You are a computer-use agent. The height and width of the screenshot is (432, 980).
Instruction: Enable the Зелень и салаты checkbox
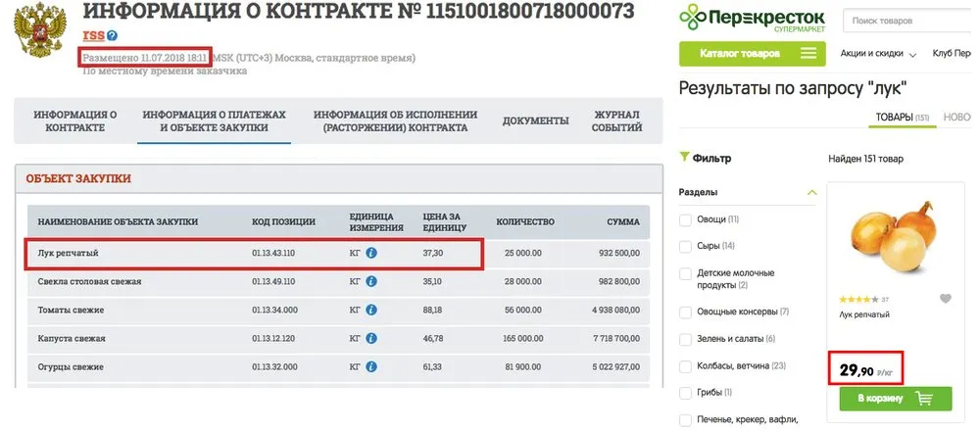pyautogui.click(x=686, y=340)
